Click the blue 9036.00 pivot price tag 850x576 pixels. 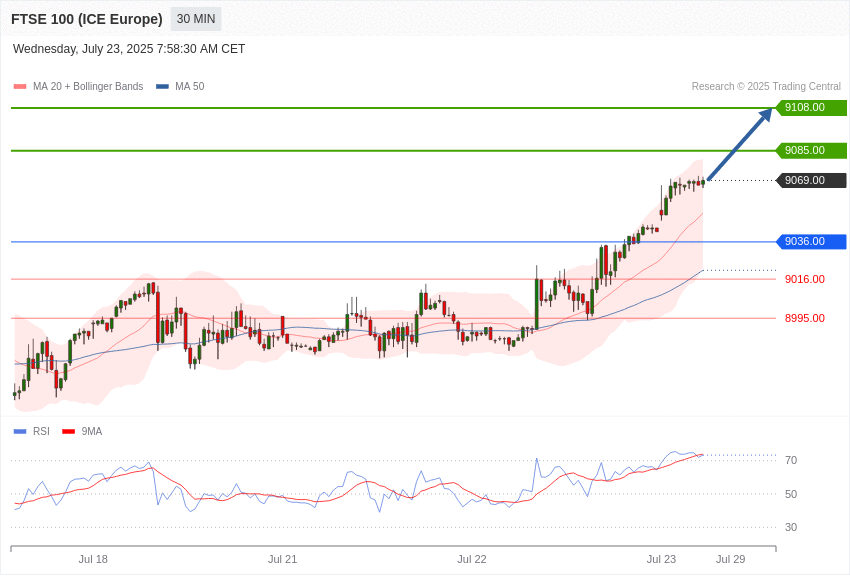click(x=812, y=242)
